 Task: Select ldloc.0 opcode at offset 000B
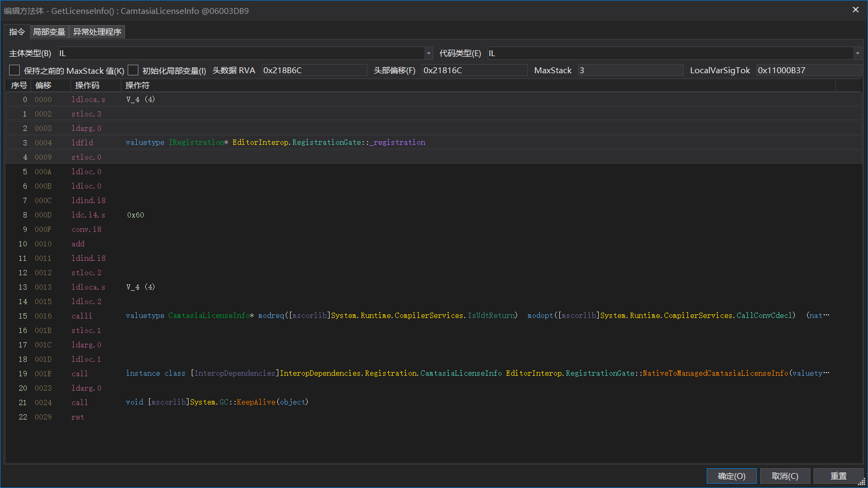coord(87,186)
